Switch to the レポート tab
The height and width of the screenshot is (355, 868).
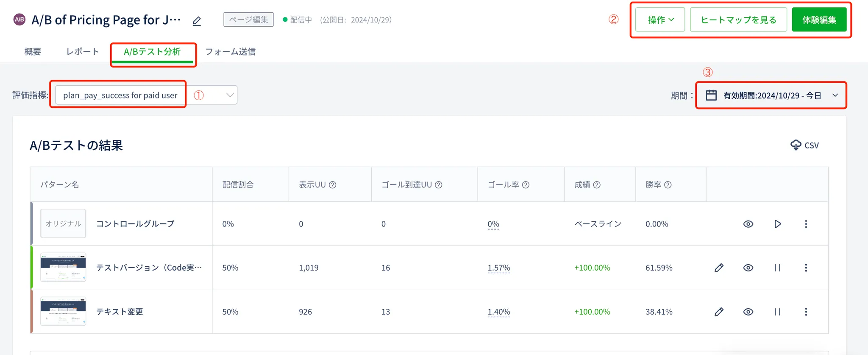82,52
